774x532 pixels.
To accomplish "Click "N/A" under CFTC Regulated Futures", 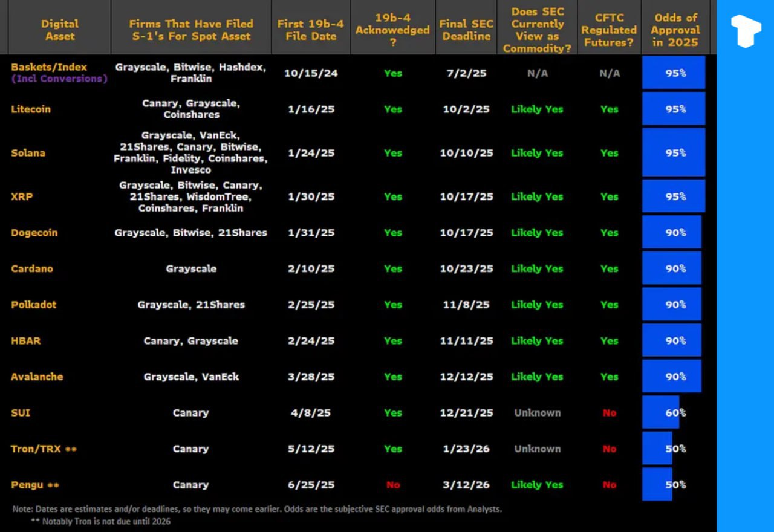I will [609, 73].
